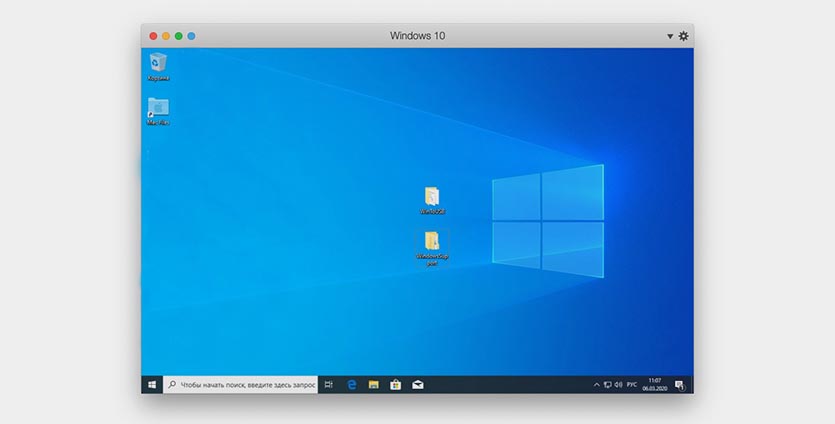Click the green full-screen window button
This screenshot has width=835, height=424.
(x=178, y=36)
